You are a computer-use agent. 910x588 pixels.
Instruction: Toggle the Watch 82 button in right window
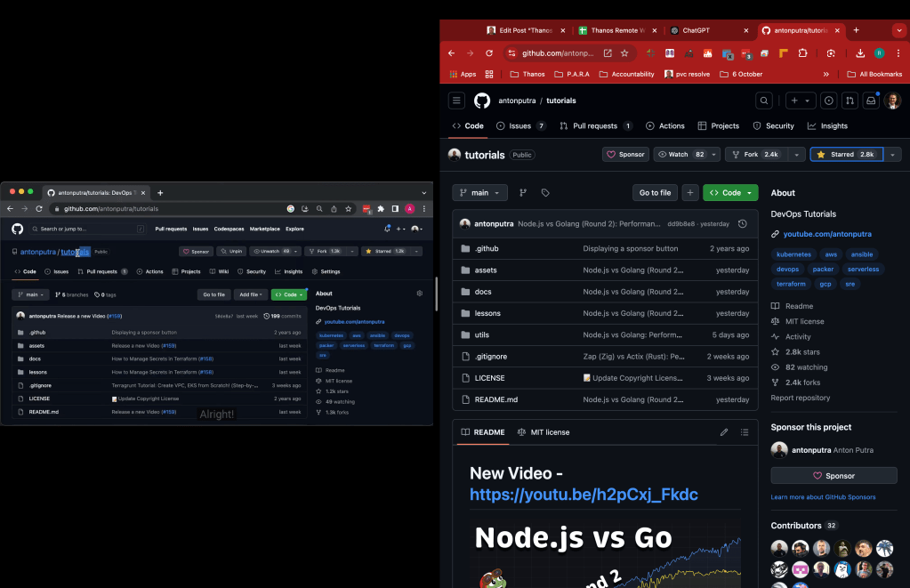[x=680, y=155]
